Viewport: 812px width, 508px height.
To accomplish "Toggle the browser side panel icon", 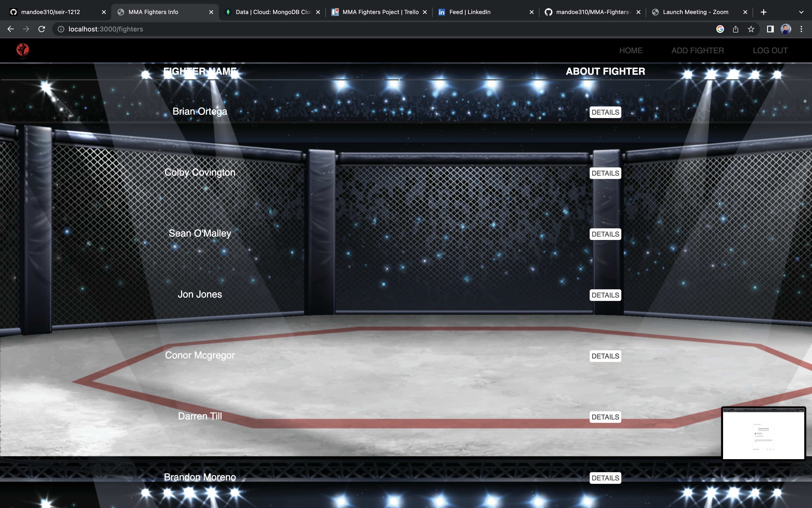I will [770, 29].
